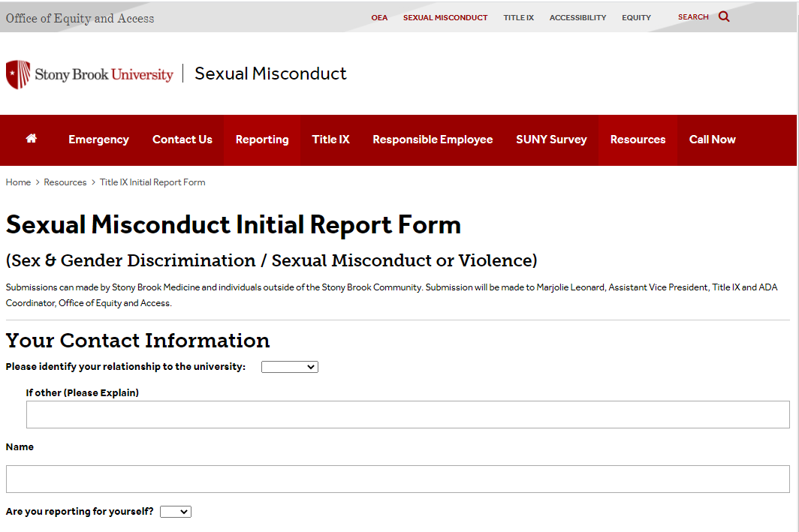Click the Stony Brook University shield logo

pyautogui.click(x=18, y=74)
